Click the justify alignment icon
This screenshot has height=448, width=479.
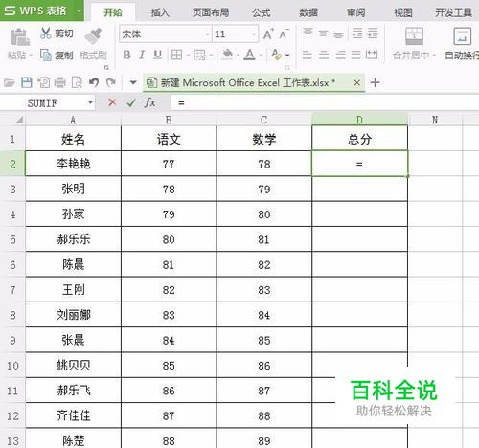coord(355,56)
